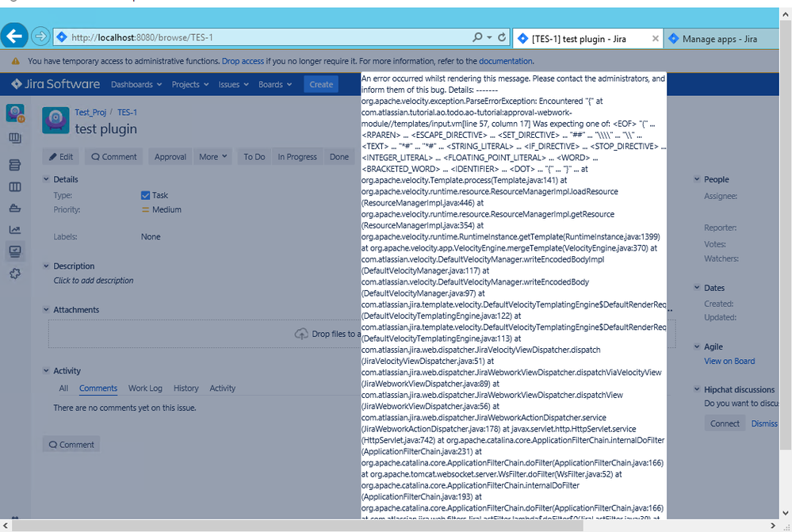Click the browser forward arrow button
Image resolution: width=792 pixels, height=532 pixels.
(x=40, y=36)
